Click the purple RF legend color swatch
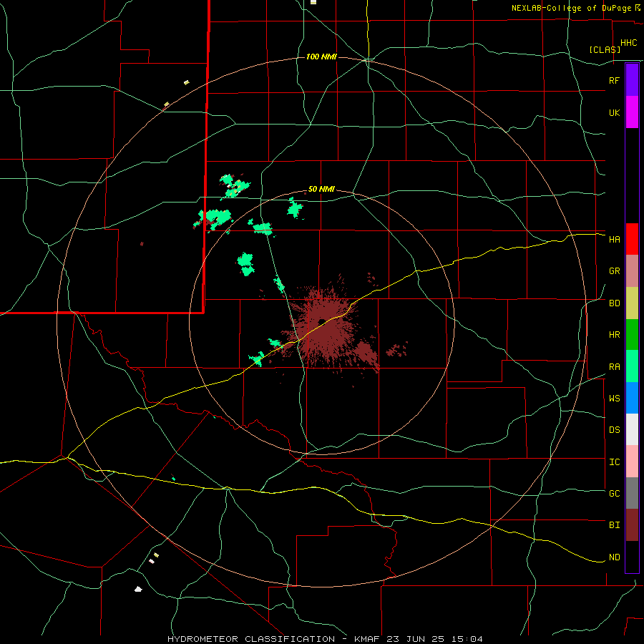644x644 pixels. point(632,80)
